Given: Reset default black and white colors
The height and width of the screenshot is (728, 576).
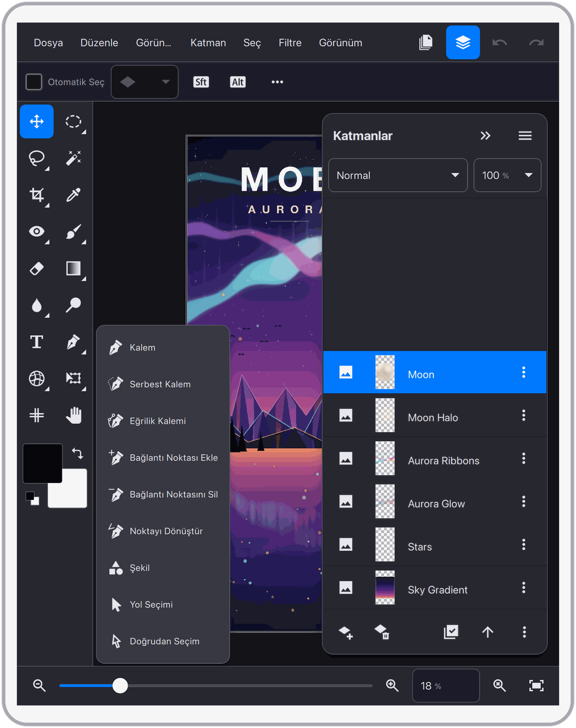Looking at the screenshot, I should point(33,498).
